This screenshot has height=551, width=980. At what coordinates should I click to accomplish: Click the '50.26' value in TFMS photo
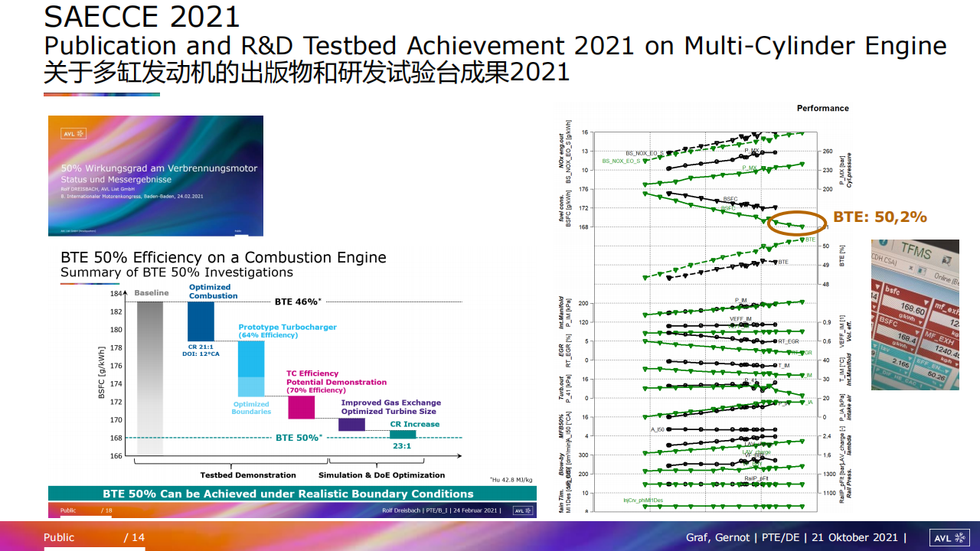[x=936, y=377]
